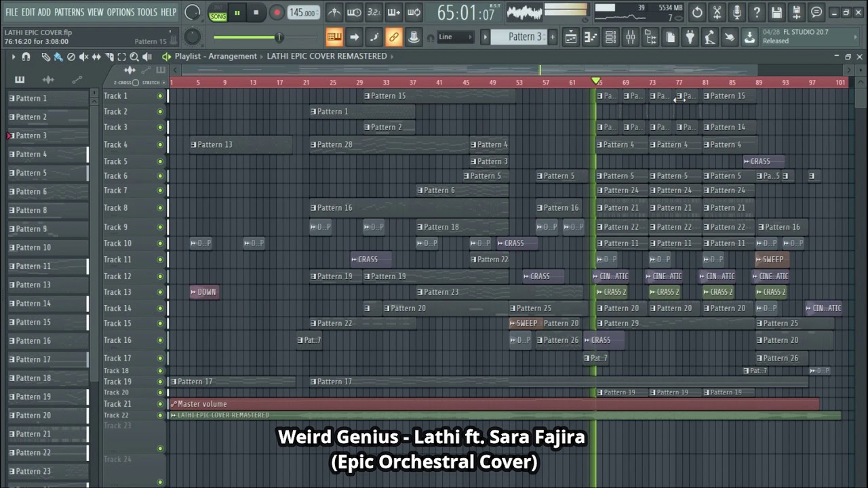Click the Master volume automation clip
The height and width of the screenshot is (488, 868).
point(494,404)
